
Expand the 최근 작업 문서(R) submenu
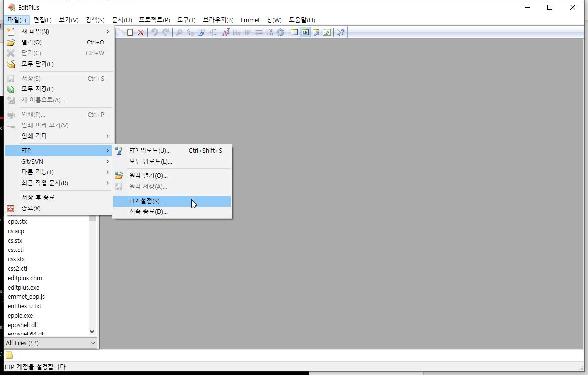(59, 183)
